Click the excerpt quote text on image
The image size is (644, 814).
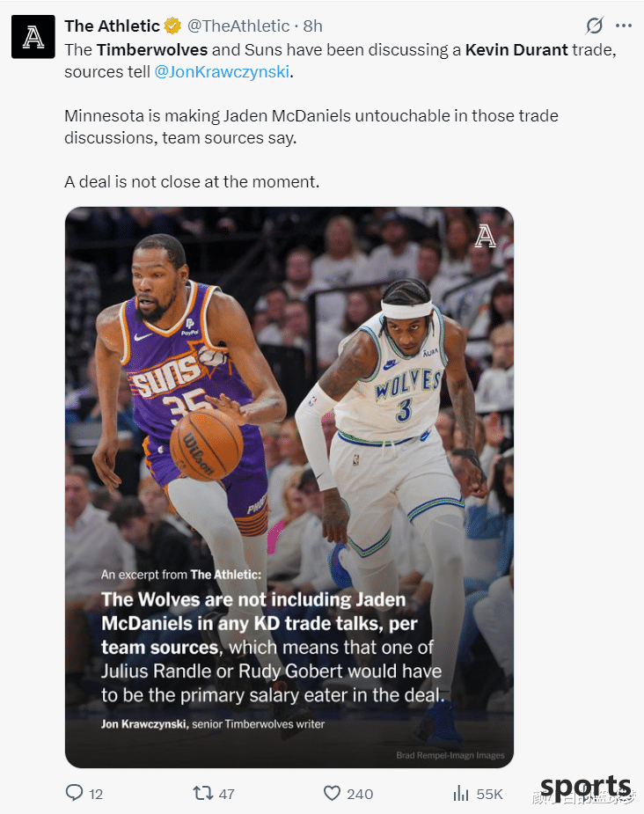(273, 647)
